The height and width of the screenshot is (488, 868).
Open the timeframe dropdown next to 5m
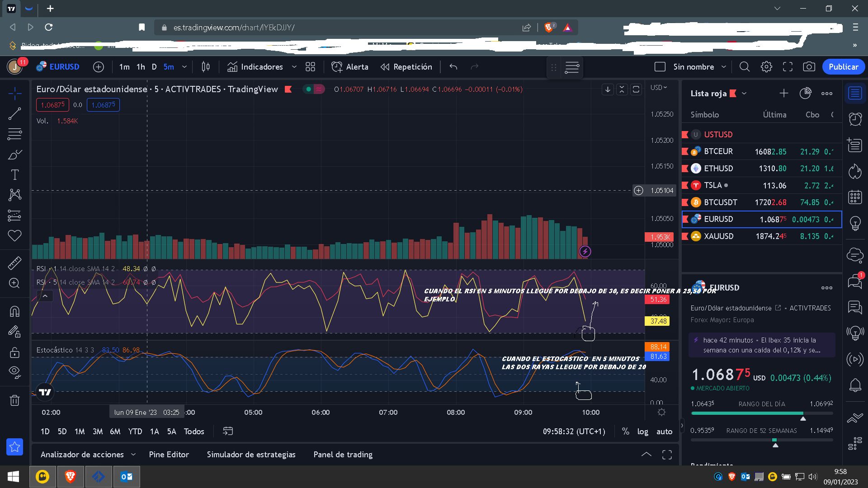184,66
